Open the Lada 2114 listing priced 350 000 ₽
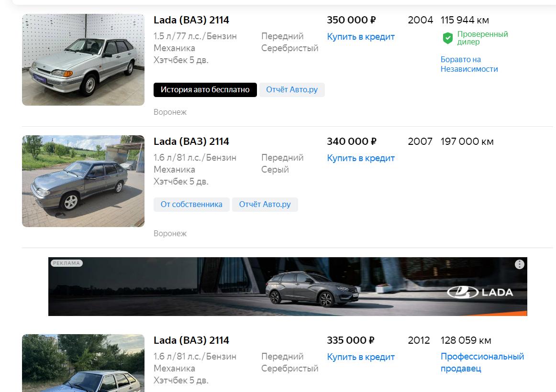The width and height of the screenshot is (556, 392). pyautogui.click(x=191, y=20)
